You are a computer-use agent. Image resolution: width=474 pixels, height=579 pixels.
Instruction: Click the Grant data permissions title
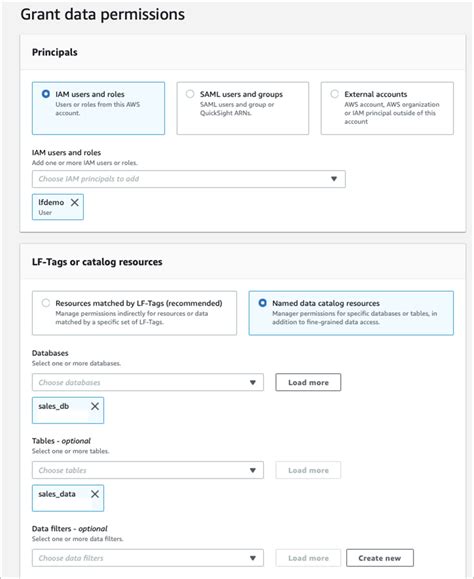click(x=103, y=14)
